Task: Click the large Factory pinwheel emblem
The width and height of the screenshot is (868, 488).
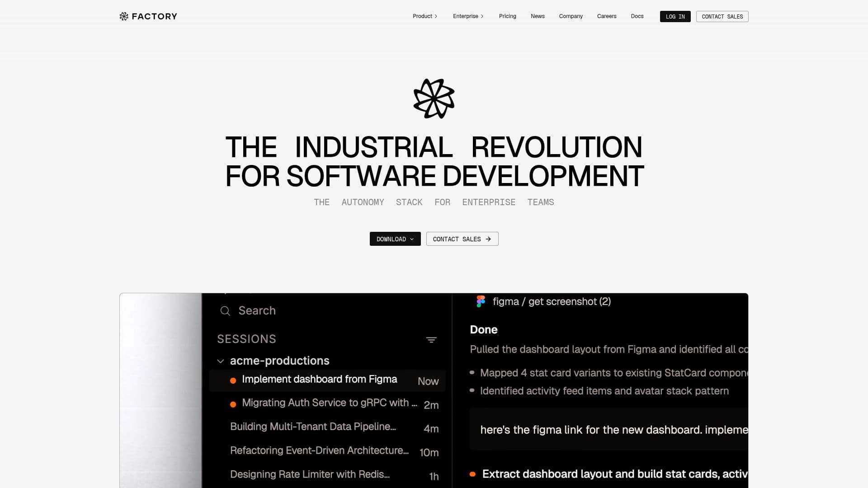Action: [x=434, y=99]
